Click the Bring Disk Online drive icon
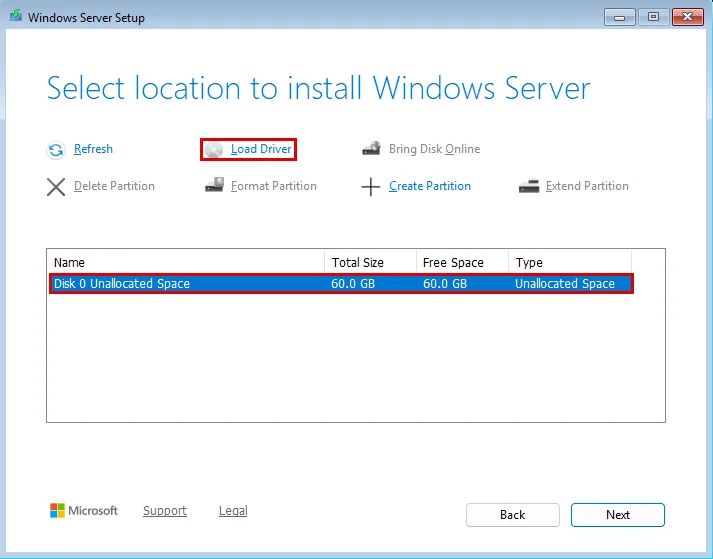This screenshot has width=713, height=559. coord(372,148)
